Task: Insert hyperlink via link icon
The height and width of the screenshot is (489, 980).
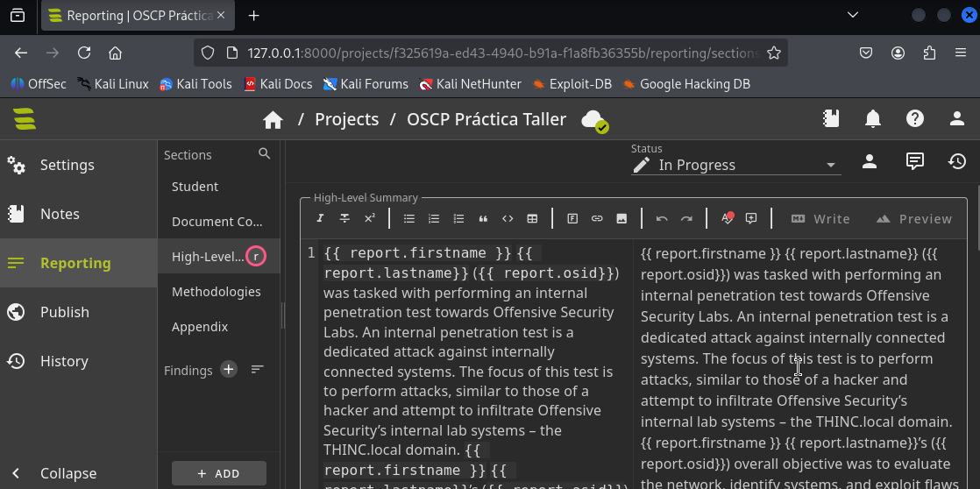Action: (x=597, y=218)
